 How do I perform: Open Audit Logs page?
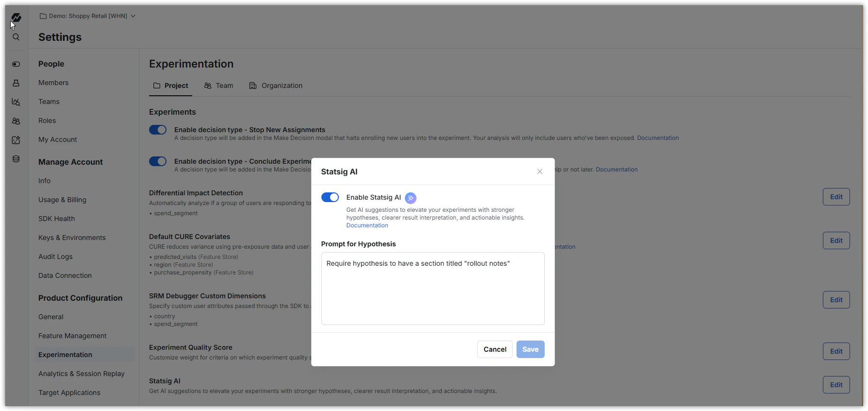coord(55,257)
